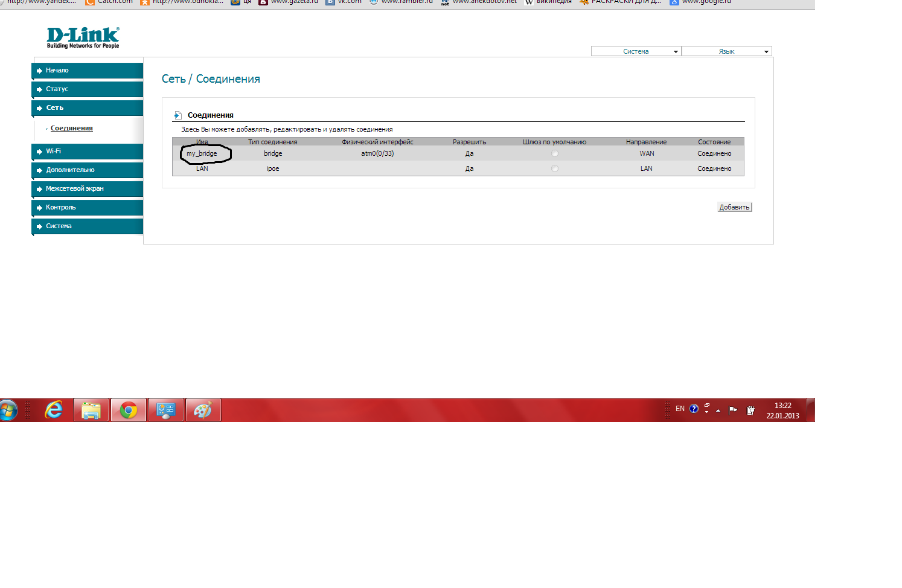Open the Paint app in the taskbar
Image resolution: width=902 pixels, height=588 pixels.
click(203, 411)
